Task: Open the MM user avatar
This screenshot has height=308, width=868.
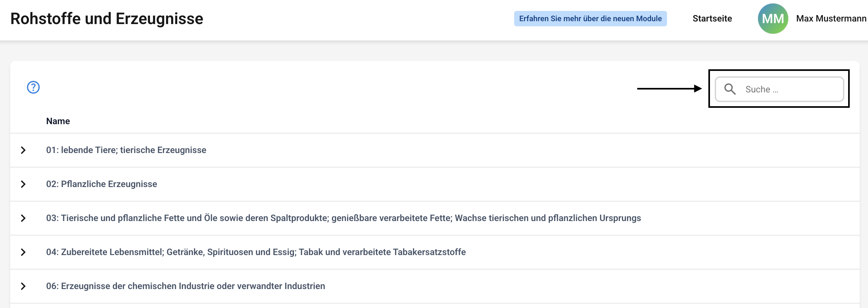Action: [x=772, y=19]
